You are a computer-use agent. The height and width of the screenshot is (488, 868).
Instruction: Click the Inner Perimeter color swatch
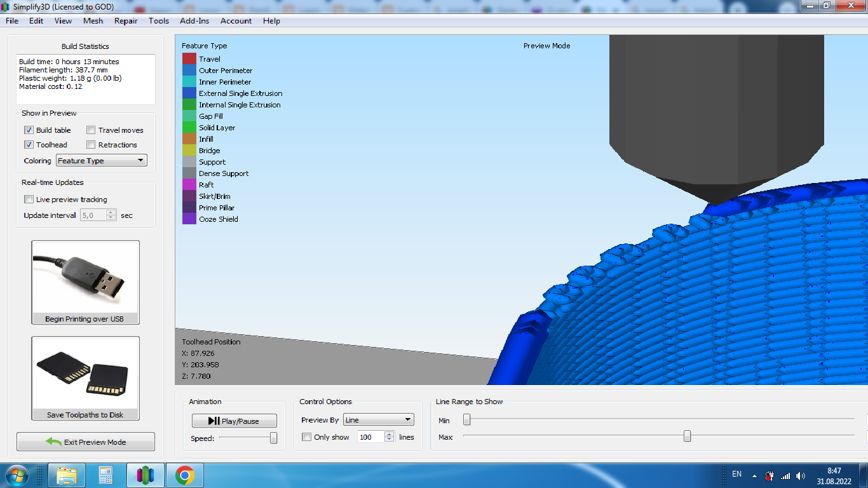pos(189,82)
